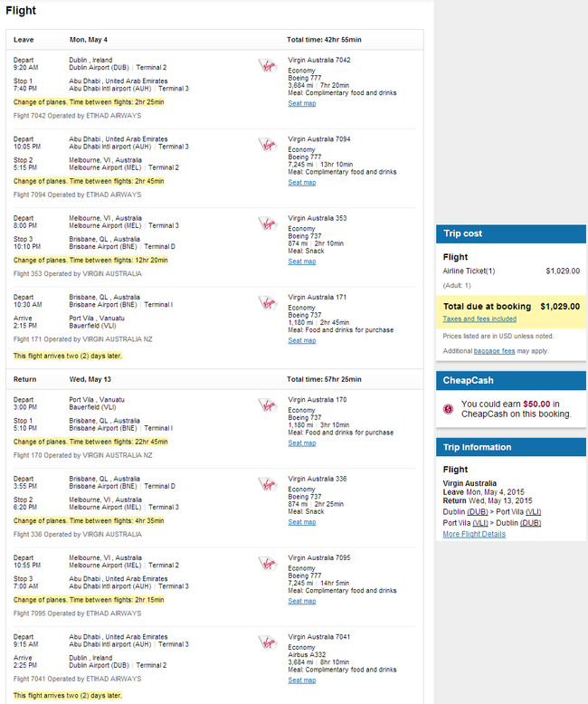The width and height of the screenshot is (588, 704).
Task: Click VLI code in Port Vila > Dublin route
Action: pyautogui.click(x=480, y=523)
